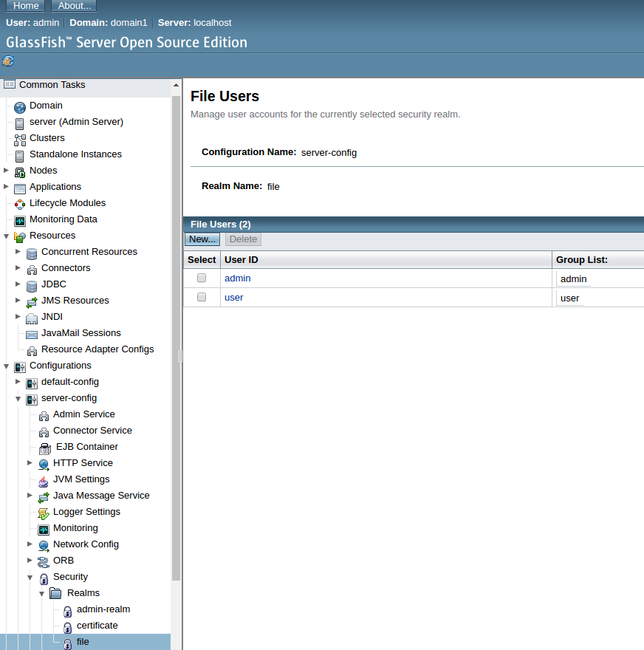Screen dimensions: 644x650
Task: Collapse the Resources tree node
Action: [6, 236]
